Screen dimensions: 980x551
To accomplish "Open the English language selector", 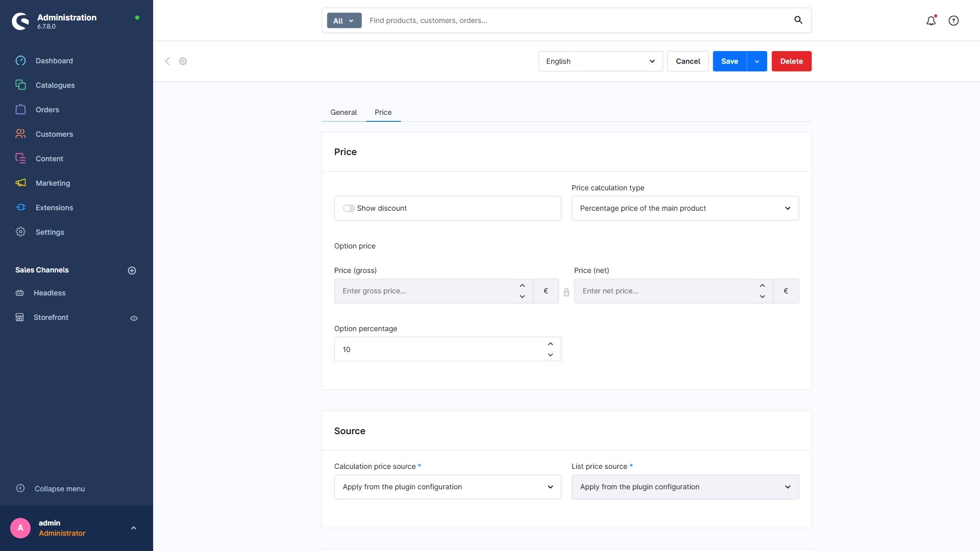I will click(x=600, y=61).
